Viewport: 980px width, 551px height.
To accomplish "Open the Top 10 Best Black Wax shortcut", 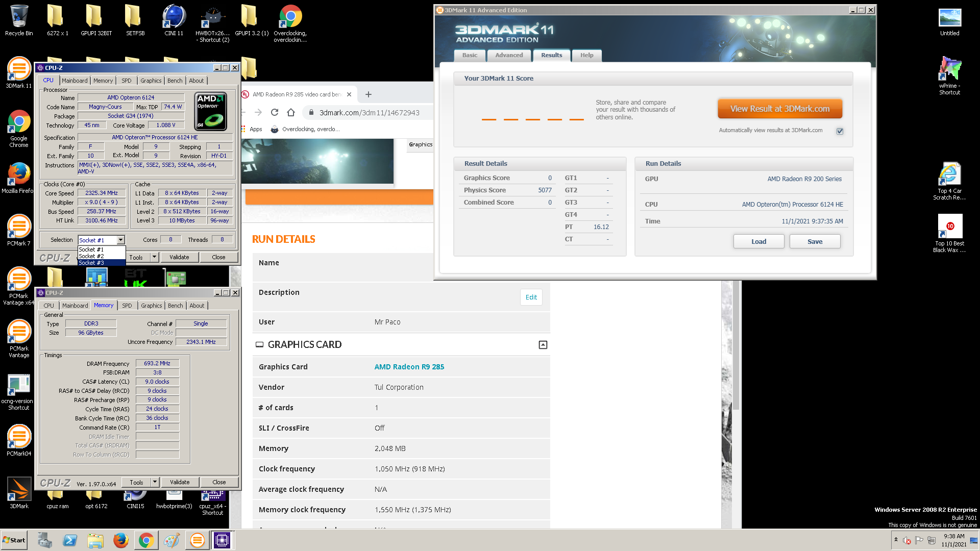I will 949,233.
